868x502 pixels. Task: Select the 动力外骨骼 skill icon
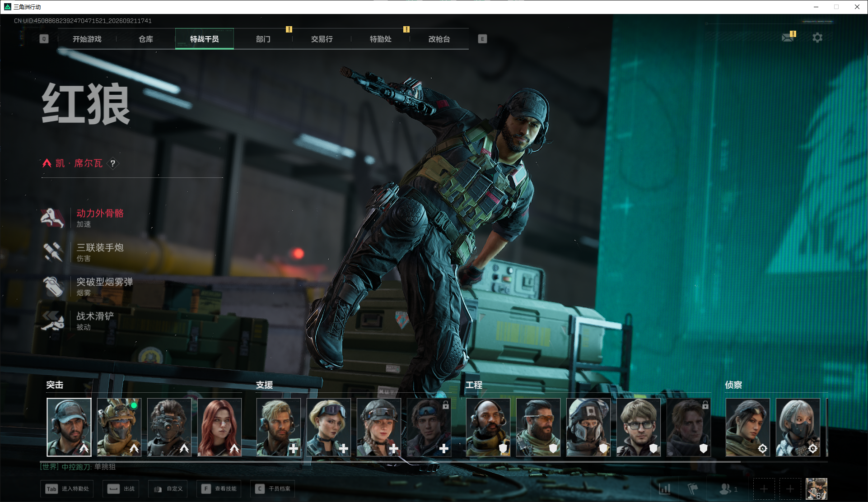53,218
